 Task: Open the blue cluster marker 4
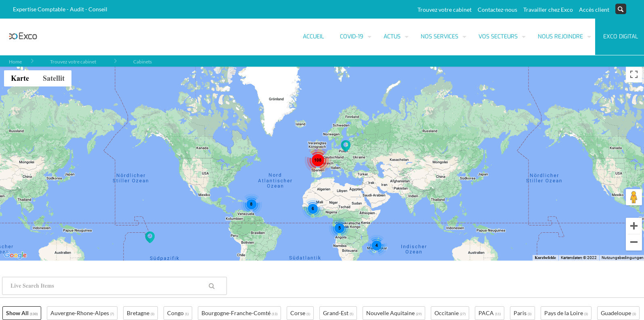click(376, 245)
